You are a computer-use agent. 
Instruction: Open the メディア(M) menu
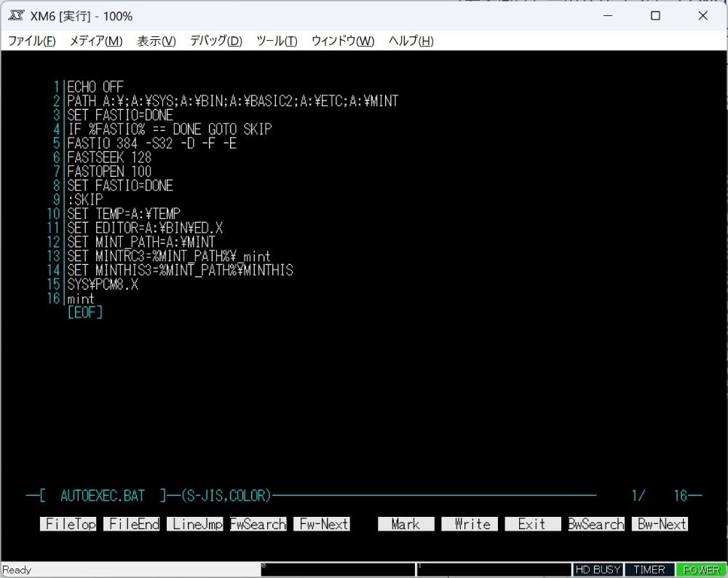96,41
